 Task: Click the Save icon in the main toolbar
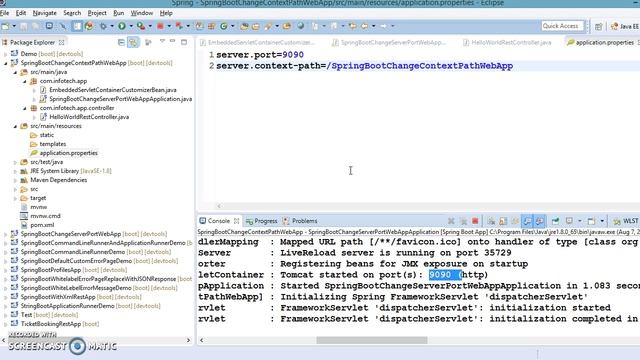pyautogui.click(x=24, y=26)
